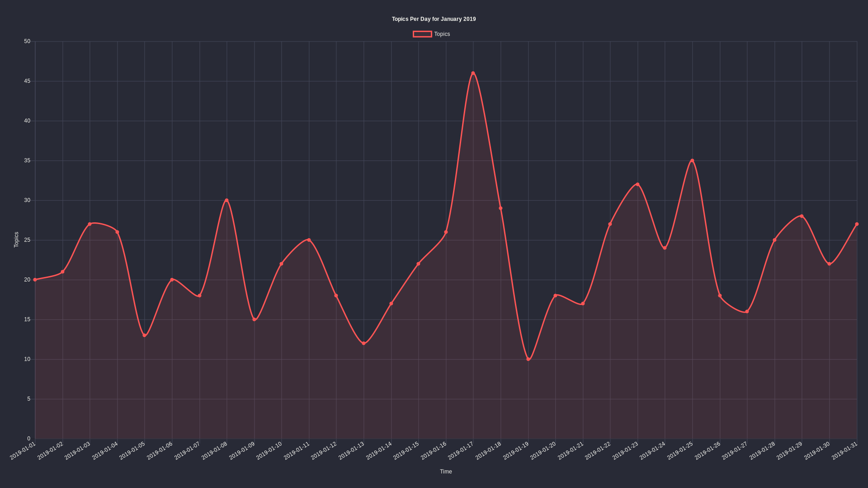
Task: Select the highest peak point on 2019-01-17
Action: (x=473, y=73)
